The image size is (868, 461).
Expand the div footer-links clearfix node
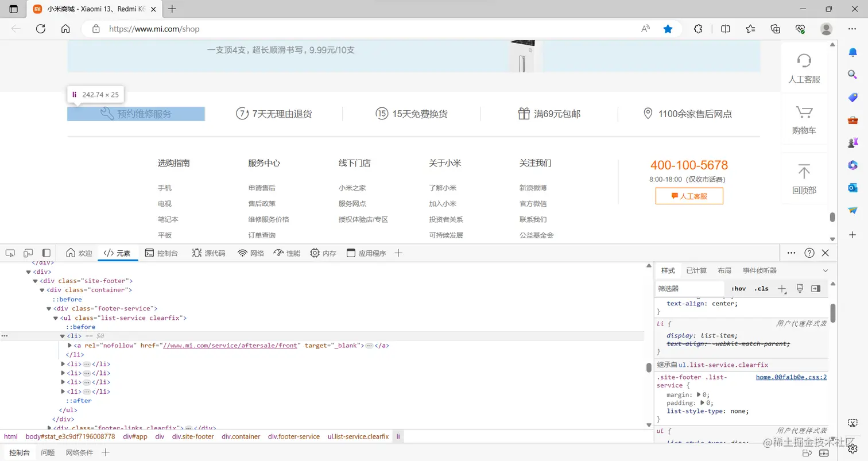click(49, 428)
